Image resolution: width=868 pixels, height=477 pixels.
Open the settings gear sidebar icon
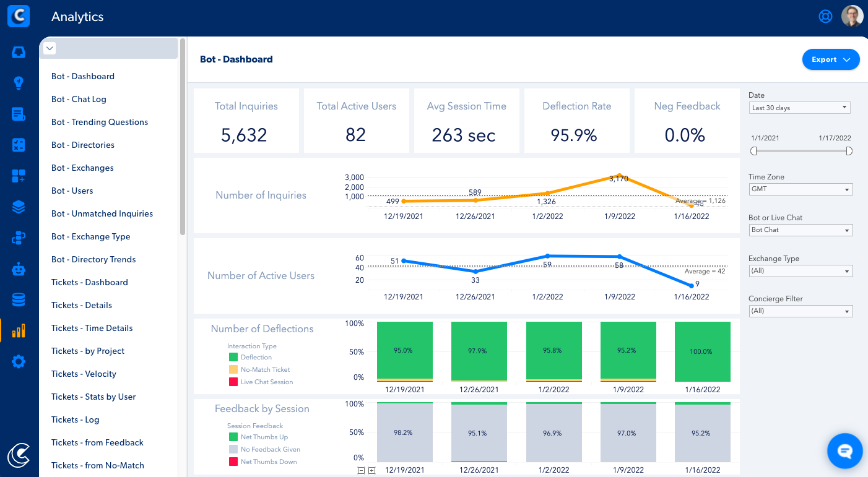click(19, 362)
